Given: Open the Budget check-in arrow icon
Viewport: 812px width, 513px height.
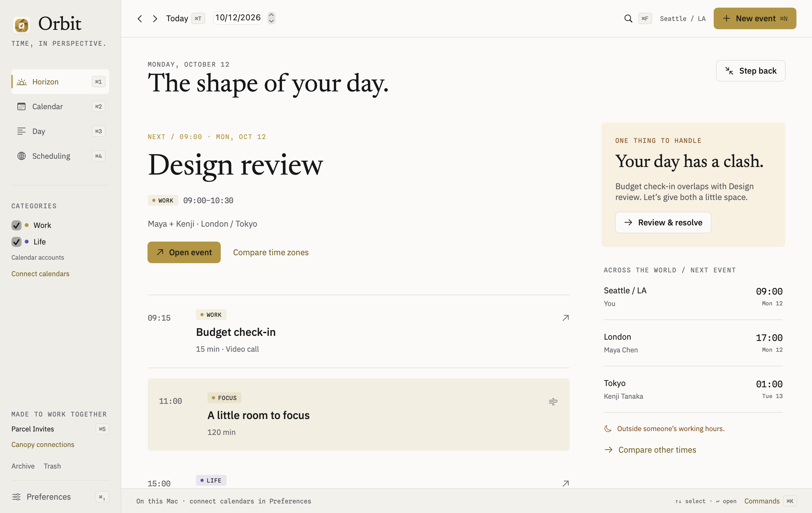Looking at the screenshot, I should [566, 318].
